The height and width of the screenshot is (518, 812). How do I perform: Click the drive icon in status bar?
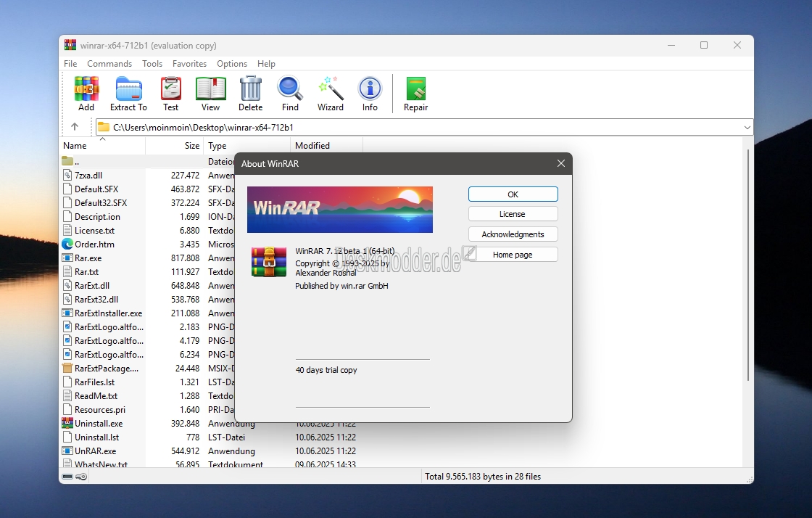67,477
